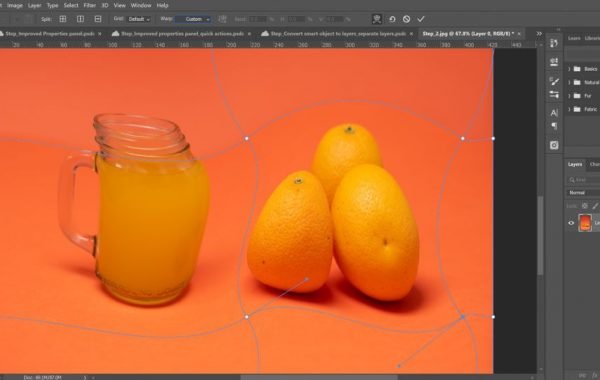Screen dimensions: 600x380
Task: Click the warp orientation icon beside Custom
Action: (222, 19)
